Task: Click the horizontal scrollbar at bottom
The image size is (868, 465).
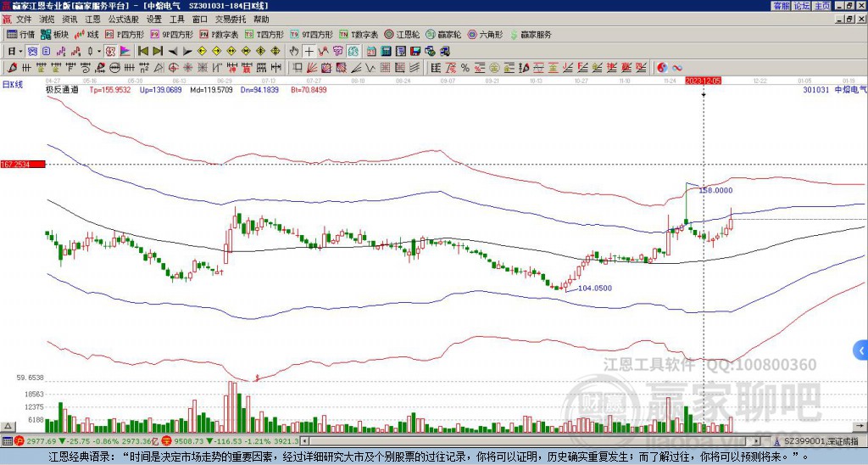Action: pyautogui.click(x=531, y=441)
